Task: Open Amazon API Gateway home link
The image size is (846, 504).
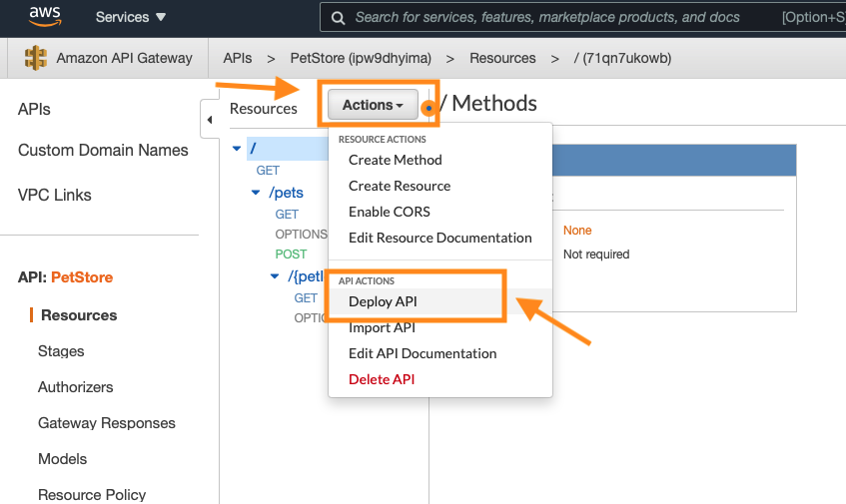Action: tap(124, 58)
